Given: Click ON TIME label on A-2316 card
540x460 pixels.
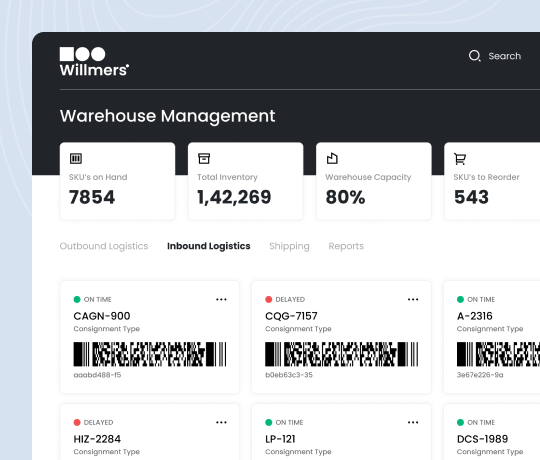Looking at the screenshot, I should pyautogui.click(x=481, y=300).
